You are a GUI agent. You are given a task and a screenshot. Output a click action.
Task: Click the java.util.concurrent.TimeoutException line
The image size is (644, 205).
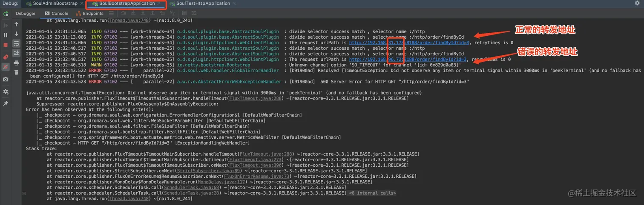click(x=224, y=93)
